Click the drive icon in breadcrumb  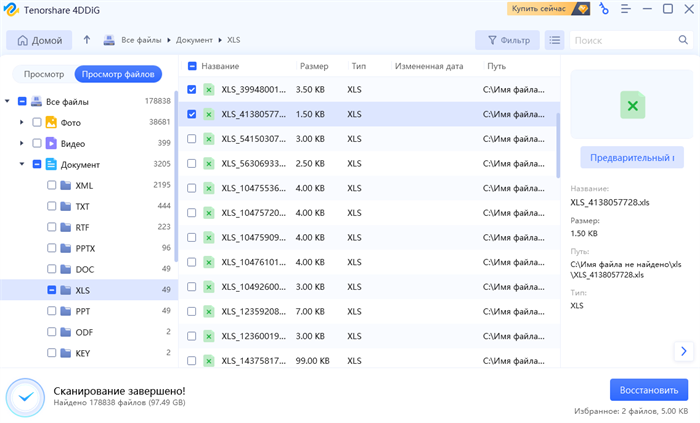click(109, 40)
